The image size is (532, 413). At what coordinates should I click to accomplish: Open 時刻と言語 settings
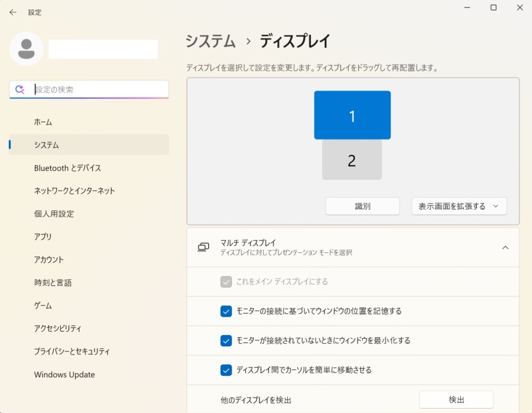[89, 282]
